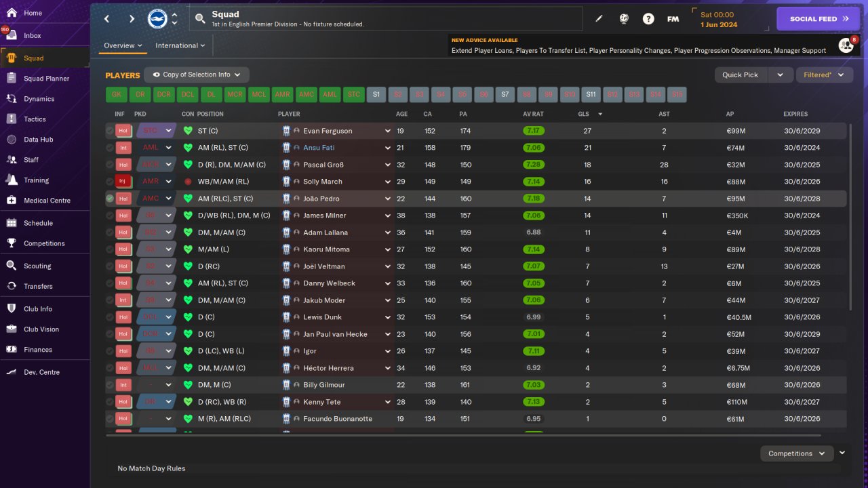
Task: Open Evan Ferguson's player profile
Action: tap(328, 131)
